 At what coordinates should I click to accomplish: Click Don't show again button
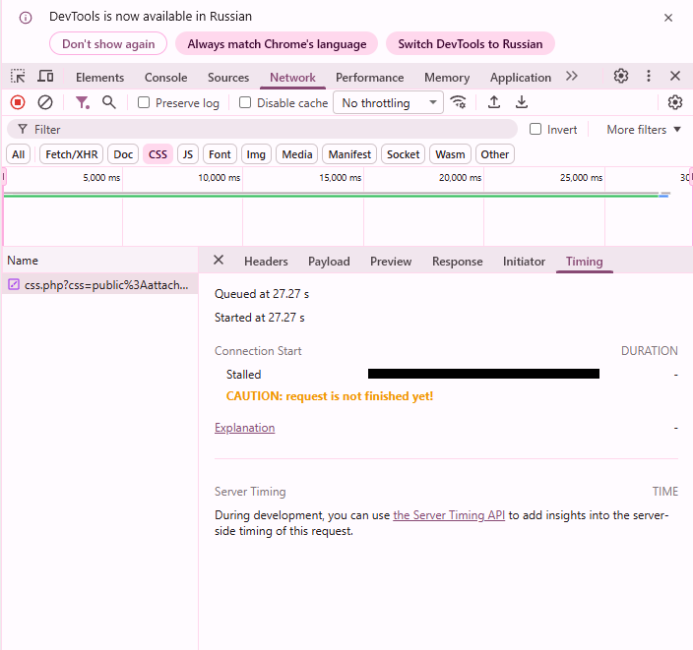tap(108, 44)
